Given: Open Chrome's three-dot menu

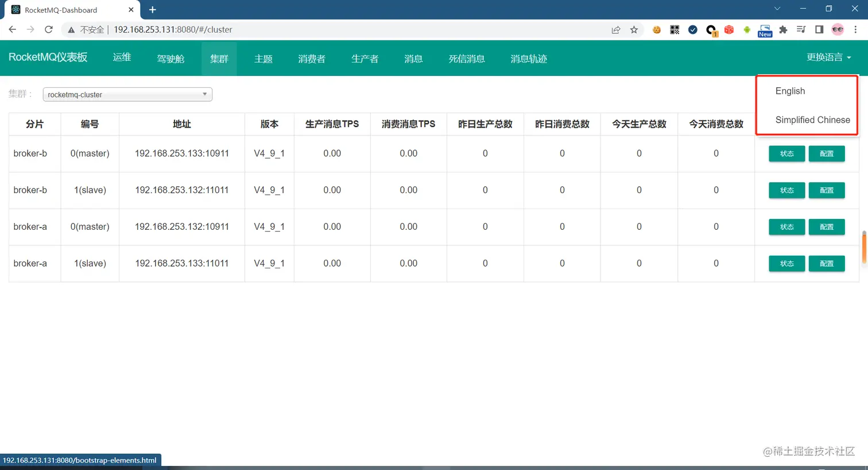Looking at the screenshot, I should click(855, 30).
